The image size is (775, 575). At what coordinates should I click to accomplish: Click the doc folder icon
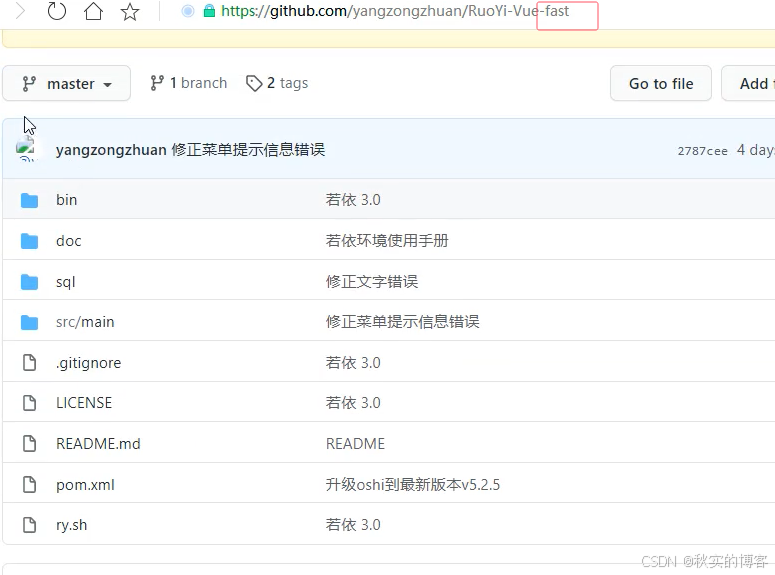[x=30, y=241]
